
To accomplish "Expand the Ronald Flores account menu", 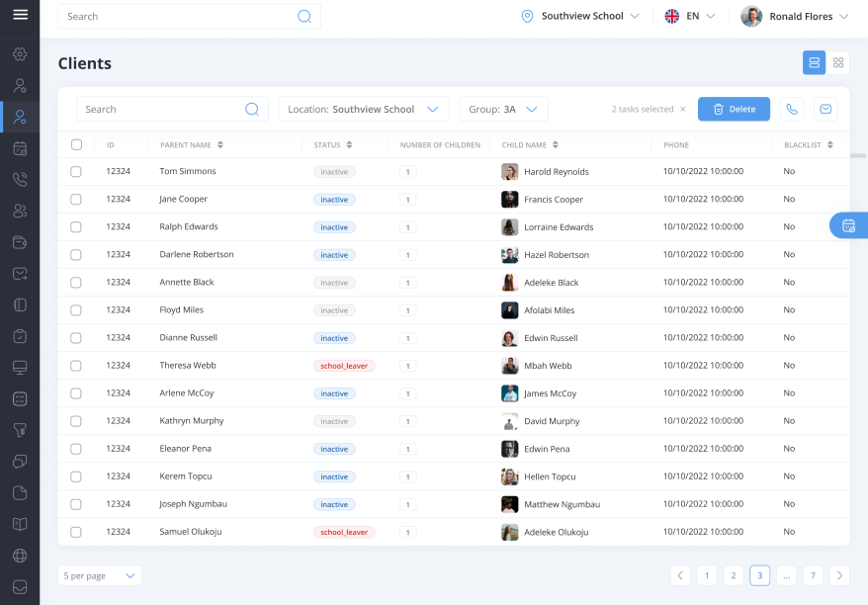I will tap(795, 17).
